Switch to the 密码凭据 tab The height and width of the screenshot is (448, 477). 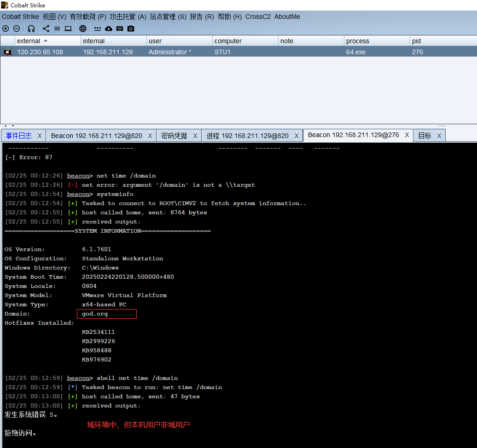pyautogui.click(x=174, y=136)
